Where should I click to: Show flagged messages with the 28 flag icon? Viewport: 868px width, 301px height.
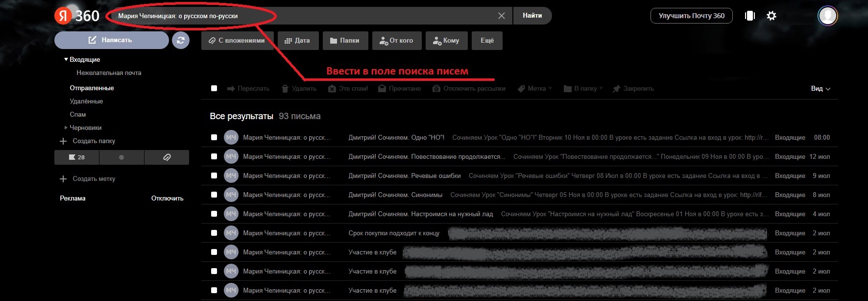click(77, 157)
